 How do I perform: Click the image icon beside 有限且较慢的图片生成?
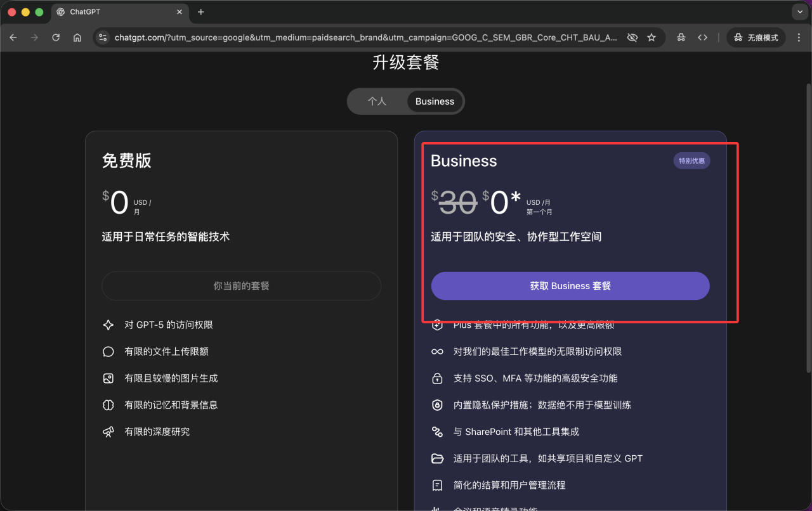point(108,378)
